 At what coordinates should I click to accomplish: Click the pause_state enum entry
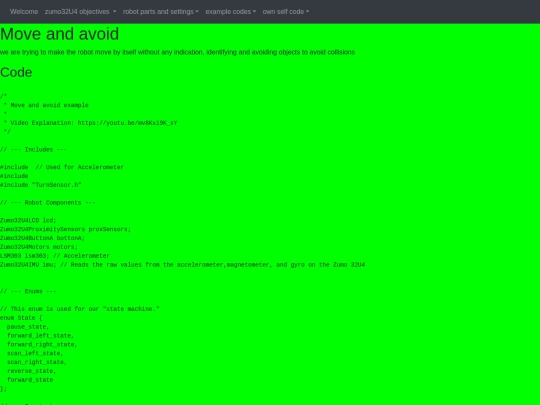[28, 327]
